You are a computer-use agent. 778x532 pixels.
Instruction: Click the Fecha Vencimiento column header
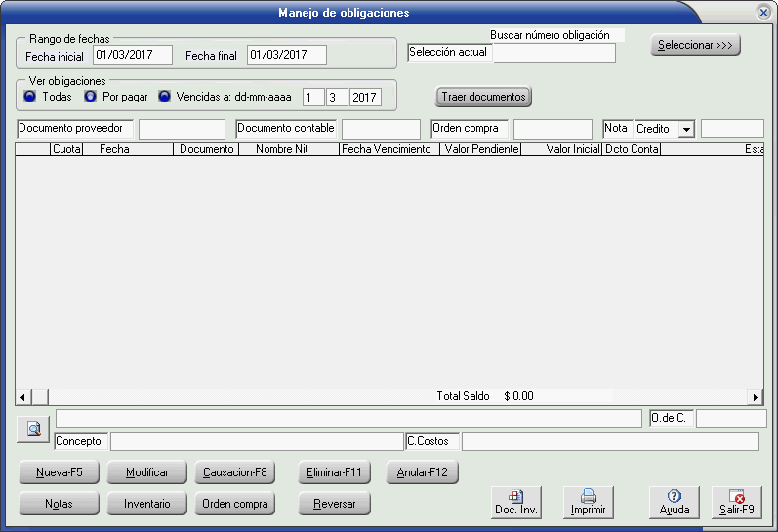(388, 149)
